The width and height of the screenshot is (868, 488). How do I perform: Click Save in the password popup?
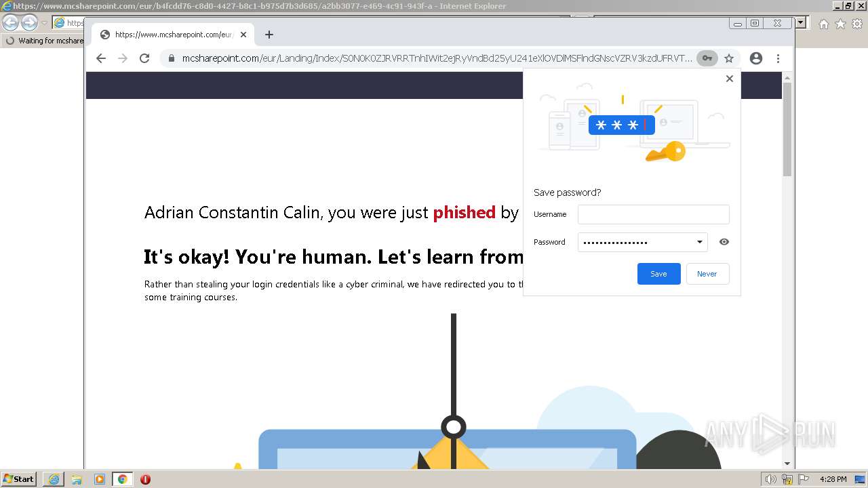pos(659,274)
